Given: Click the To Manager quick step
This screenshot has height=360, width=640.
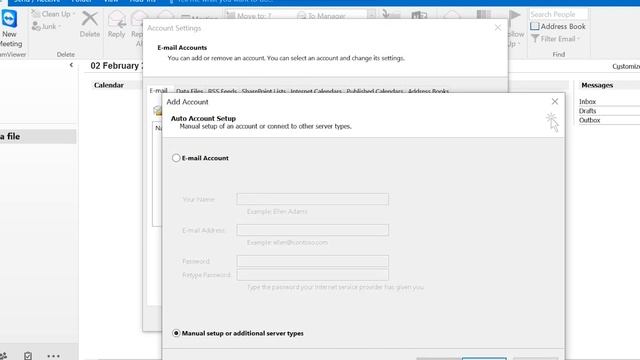Looking at the screenshot, I should tap(321, 16).
